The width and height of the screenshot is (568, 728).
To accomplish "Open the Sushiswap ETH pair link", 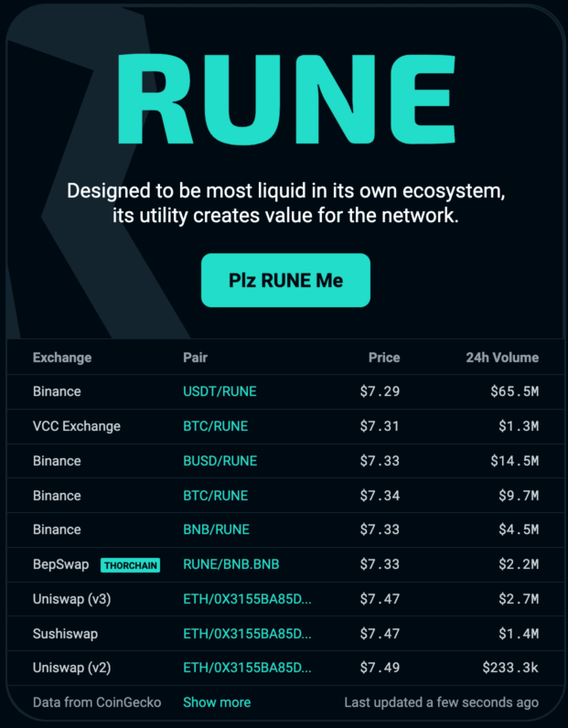I will click(247, 633).
